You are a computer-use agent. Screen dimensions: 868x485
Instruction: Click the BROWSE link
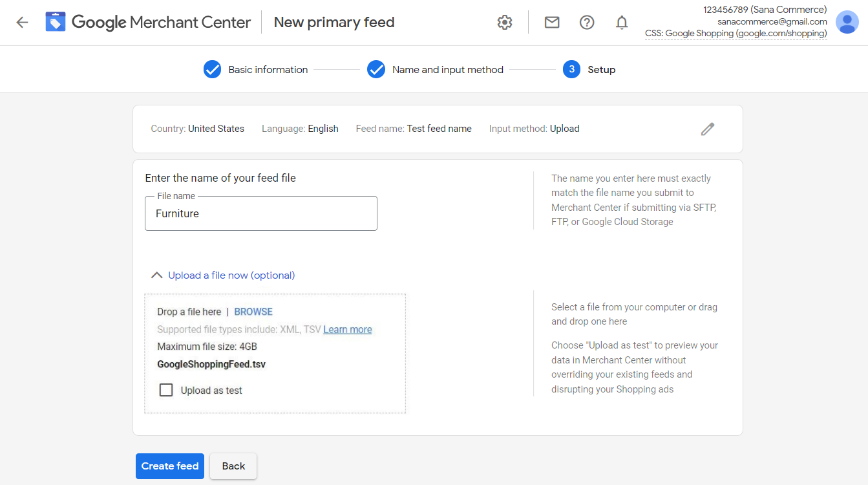tap(253, 312)
